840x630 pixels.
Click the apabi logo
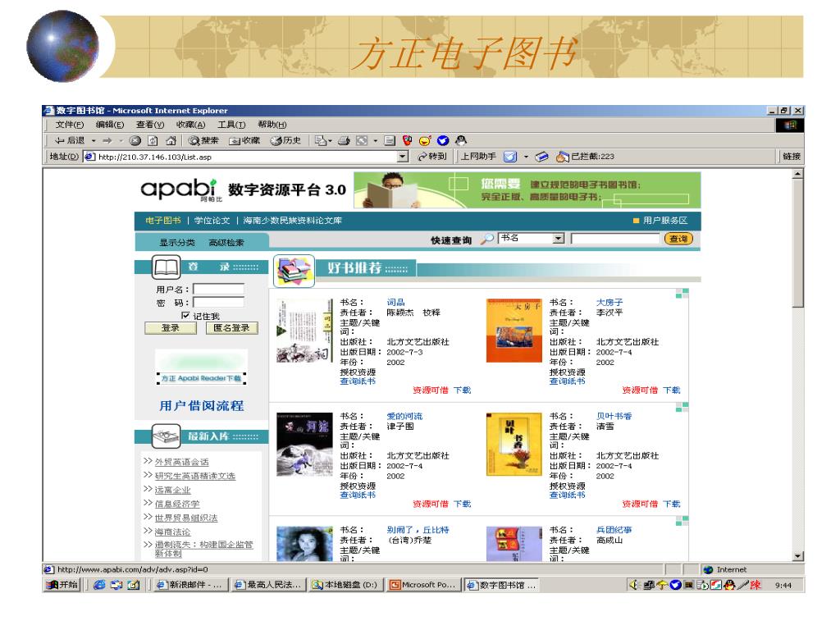click(x=180, y=189)
